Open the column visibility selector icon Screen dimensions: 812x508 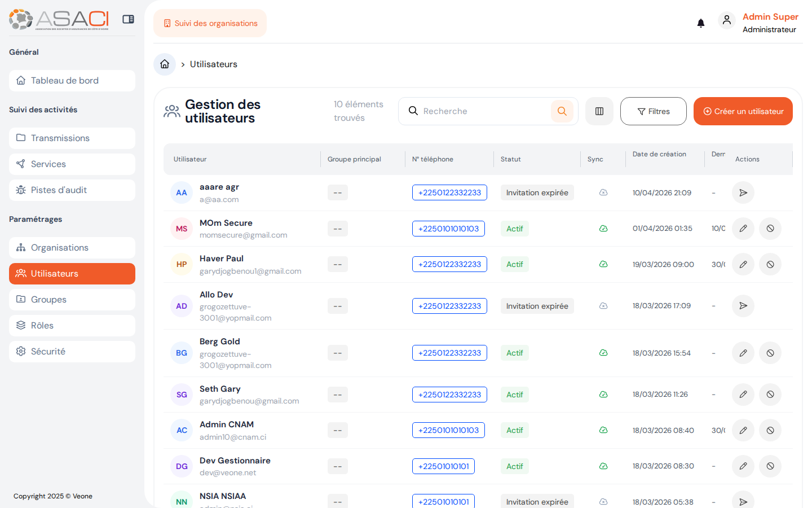coord(599,111)
